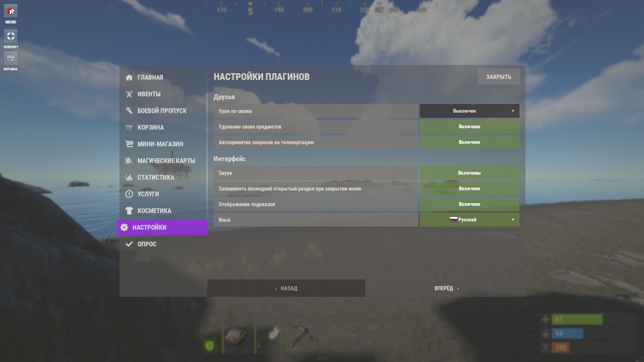Viewport: 644px width, 362px height.
Task: Open the ИВЕНТЫ antenna icon
Action: coord(129,94)
